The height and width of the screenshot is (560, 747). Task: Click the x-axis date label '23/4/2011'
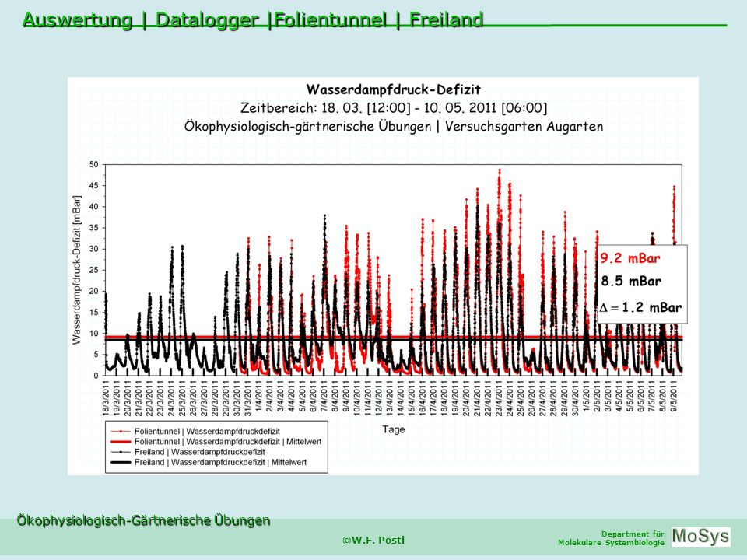(500, 398)
